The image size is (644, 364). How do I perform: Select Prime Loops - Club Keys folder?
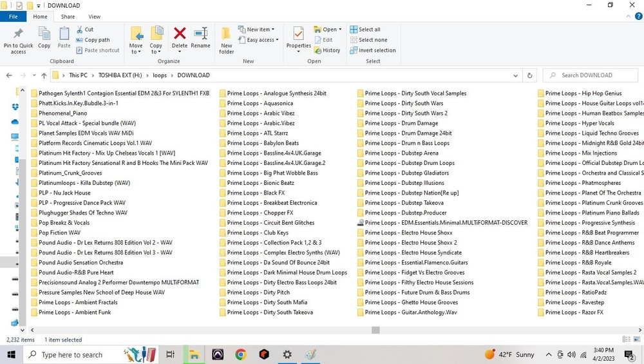(254, 233)
